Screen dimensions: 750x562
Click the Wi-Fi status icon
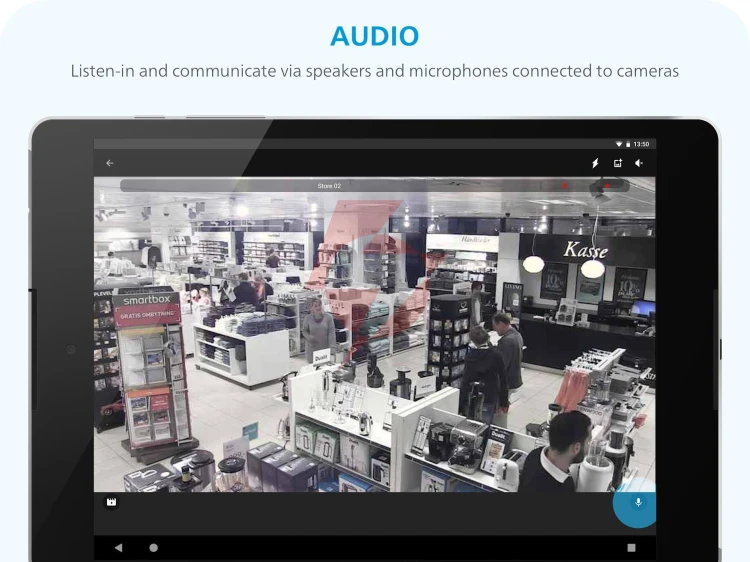pos(618,144)
